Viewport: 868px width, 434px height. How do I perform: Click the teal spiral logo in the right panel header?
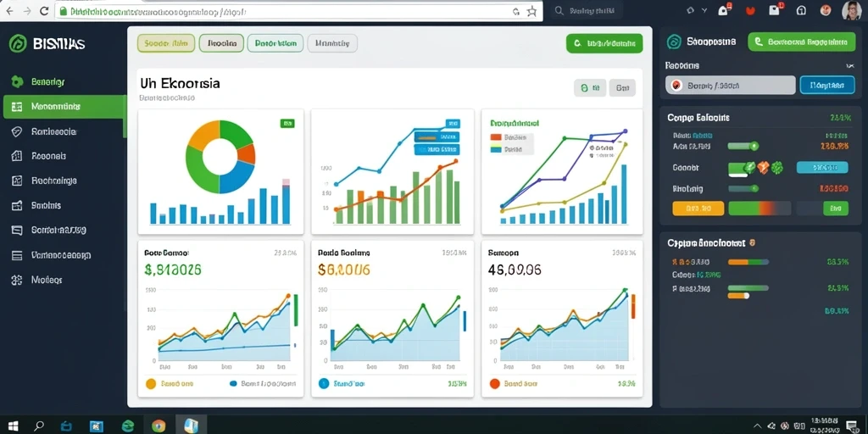(674, 42)
